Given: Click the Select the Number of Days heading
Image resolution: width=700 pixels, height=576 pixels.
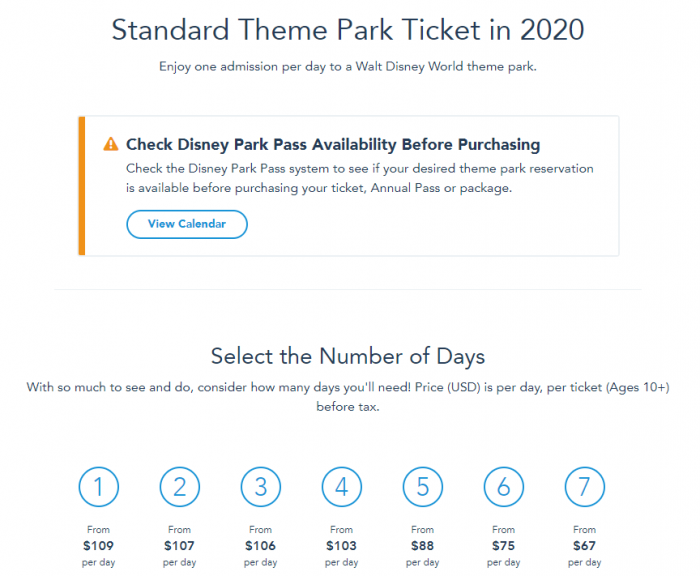Looking at the screenshot, I should click(348, 356).
